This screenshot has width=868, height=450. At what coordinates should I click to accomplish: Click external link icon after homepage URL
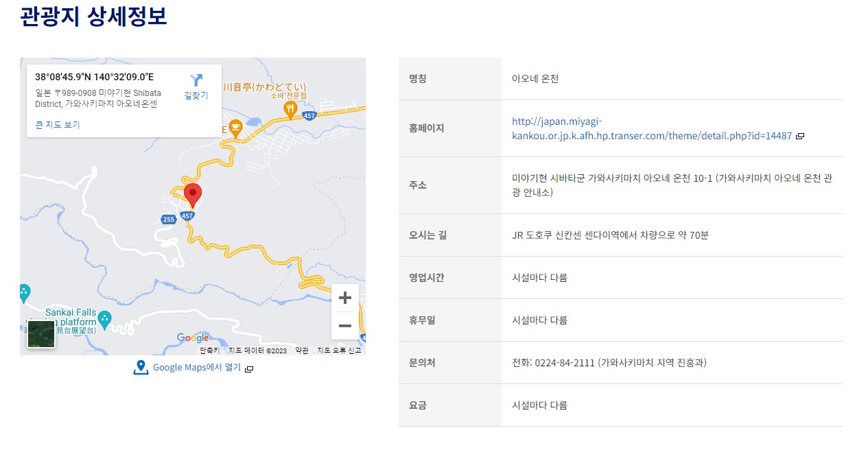800,136
